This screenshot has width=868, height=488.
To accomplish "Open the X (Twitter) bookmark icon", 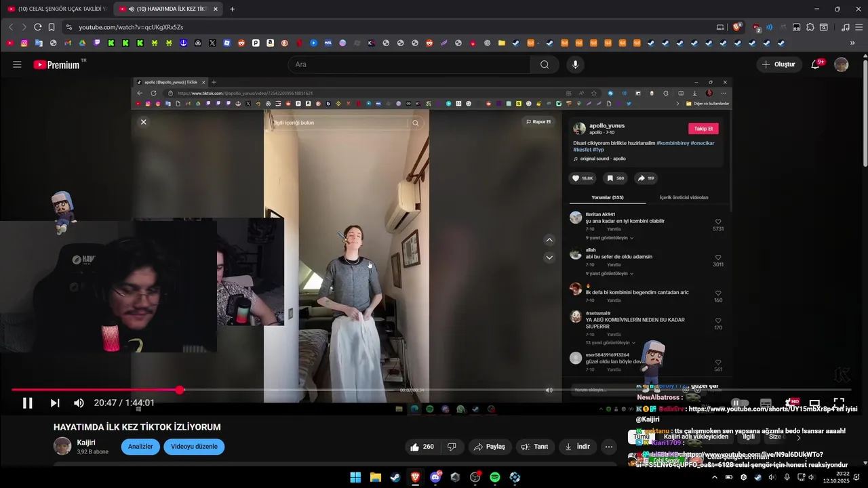I will 212,43.
